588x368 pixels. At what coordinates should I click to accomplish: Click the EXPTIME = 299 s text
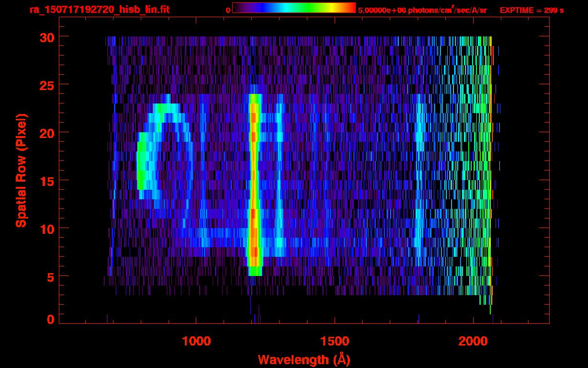coord(531,10)
